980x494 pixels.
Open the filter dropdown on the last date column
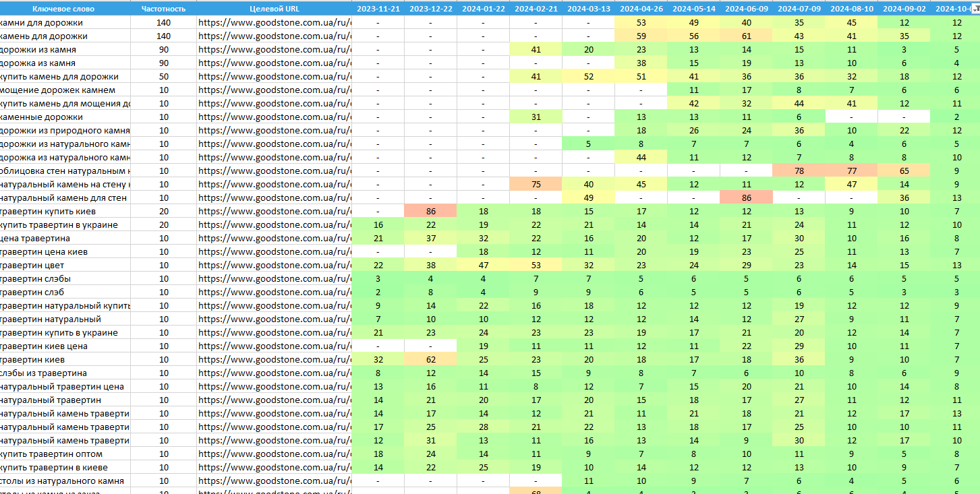(975, 9)
